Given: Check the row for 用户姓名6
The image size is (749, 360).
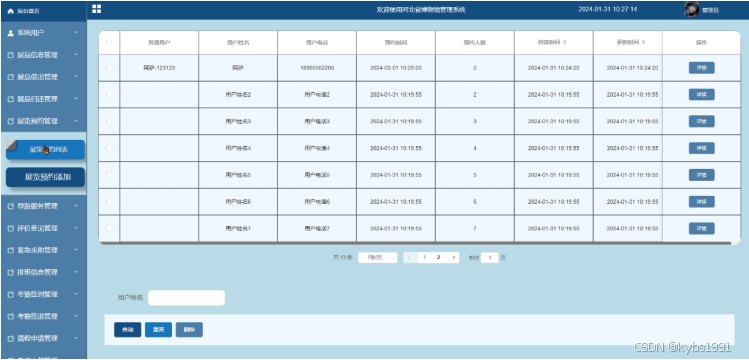Looking at the screenshot, I should 109,201.
